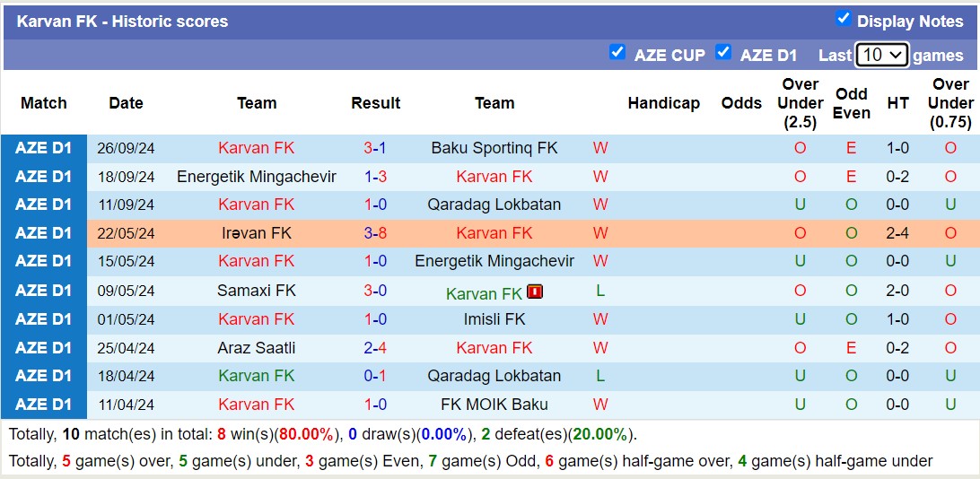
Task: Click the AZE D1 label for 26/09/24 match
Action: tap(44, 148)
